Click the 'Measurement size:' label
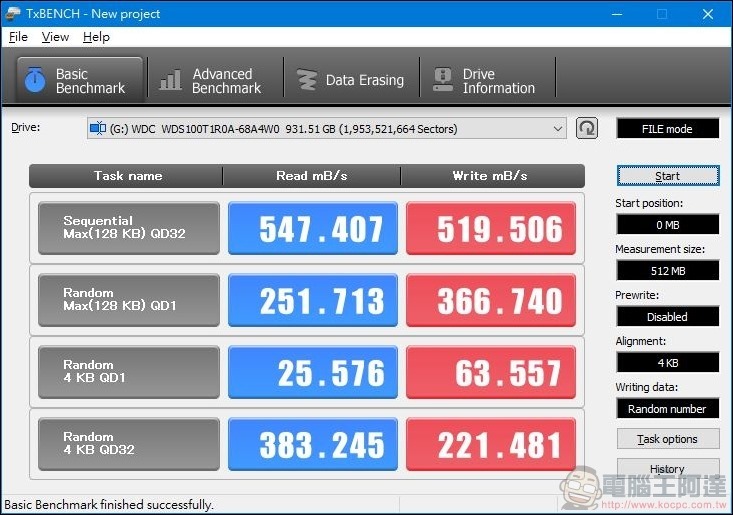This screenshot has width=733, height=515. pos(660,249)
